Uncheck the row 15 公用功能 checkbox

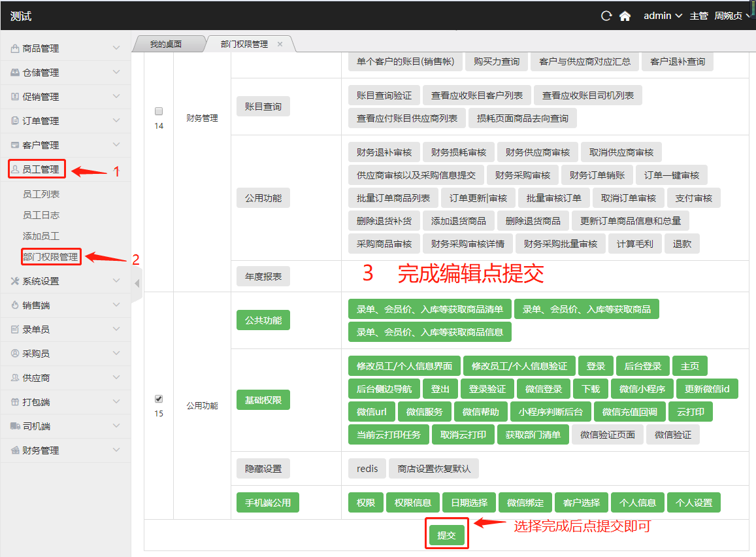tap(159, 399)
